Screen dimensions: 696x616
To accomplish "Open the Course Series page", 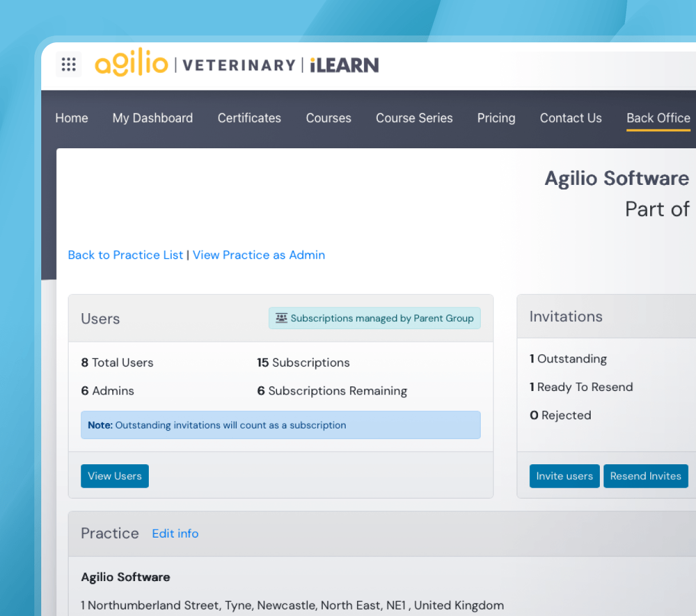I will point(414,118).
